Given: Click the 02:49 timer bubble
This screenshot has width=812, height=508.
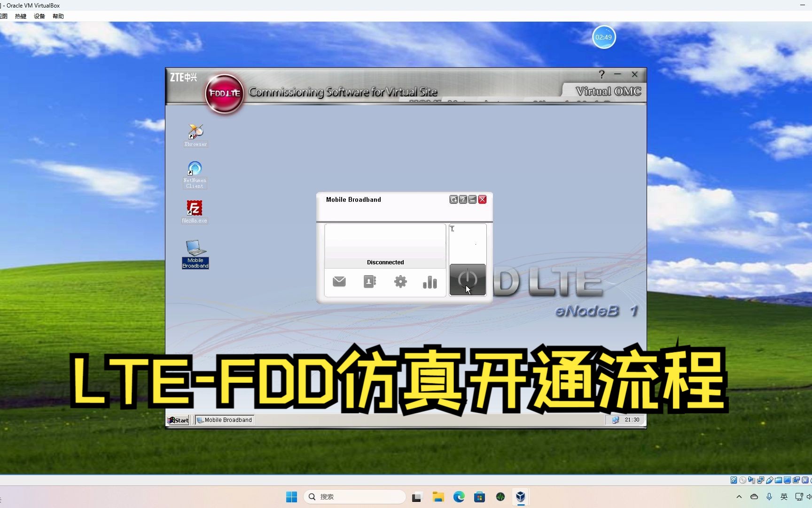Looking at the screenshot, I should tap(604, 37).
